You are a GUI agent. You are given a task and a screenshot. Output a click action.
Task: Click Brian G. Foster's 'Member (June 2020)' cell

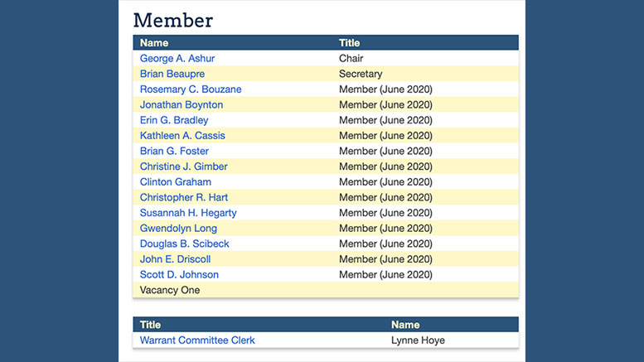coord(385,151)
